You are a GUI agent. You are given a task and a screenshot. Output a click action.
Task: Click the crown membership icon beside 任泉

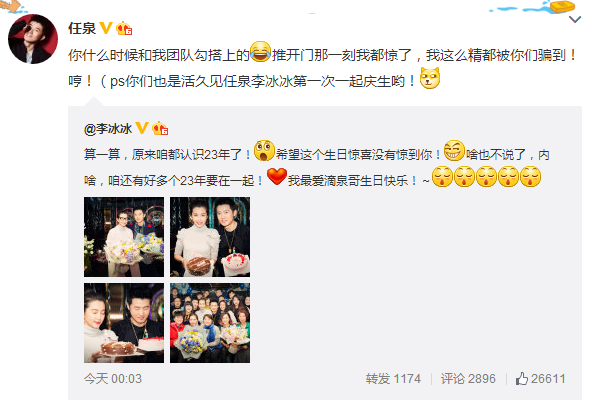pyautogui.click(x=124, y=28)
